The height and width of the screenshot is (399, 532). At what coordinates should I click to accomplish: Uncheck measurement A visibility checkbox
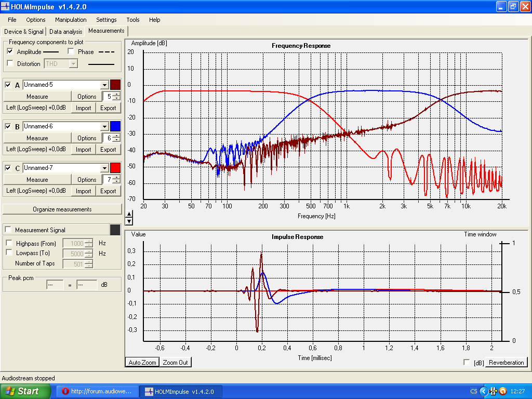[8, 85]
